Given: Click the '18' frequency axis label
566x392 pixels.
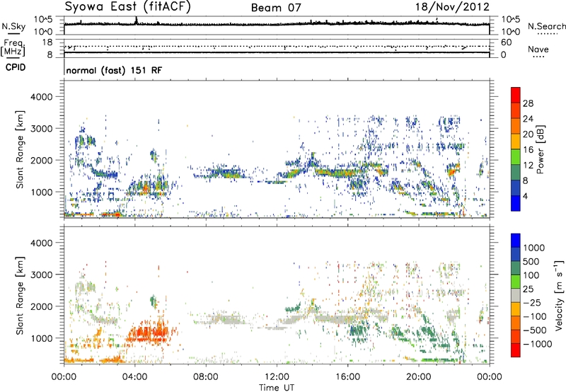Looking at the screenshot, I should pyautogui.click(x=47, y=42).
